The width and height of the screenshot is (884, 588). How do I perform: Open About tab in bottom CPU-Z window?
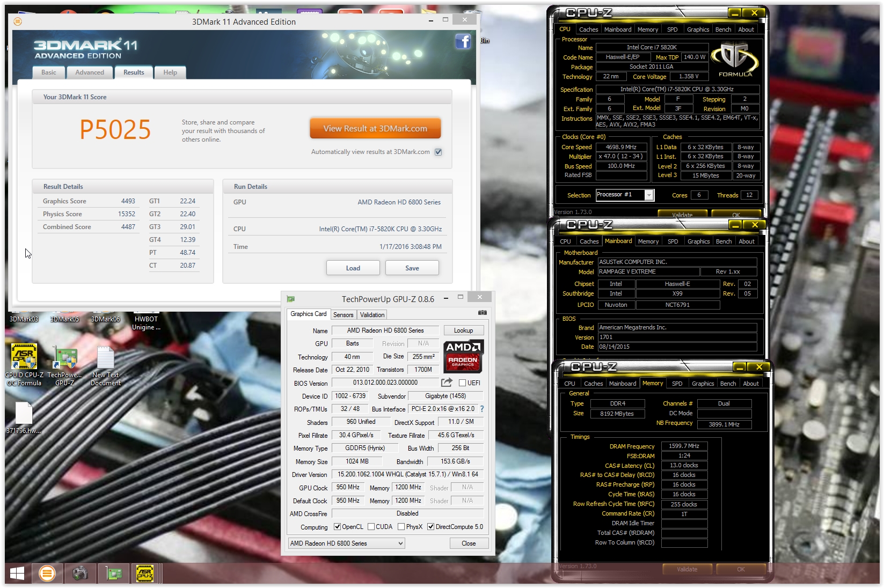pyautogui.click(x=751, y=384)
